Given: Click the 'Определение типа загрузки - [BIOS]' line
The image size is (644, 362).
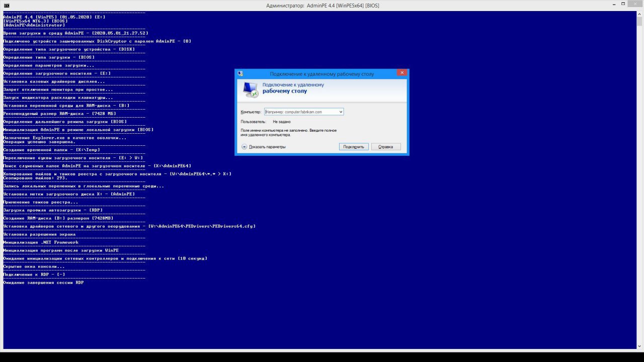Looking at the screenshot, I should pyautogui.click(x=49, y=57).
